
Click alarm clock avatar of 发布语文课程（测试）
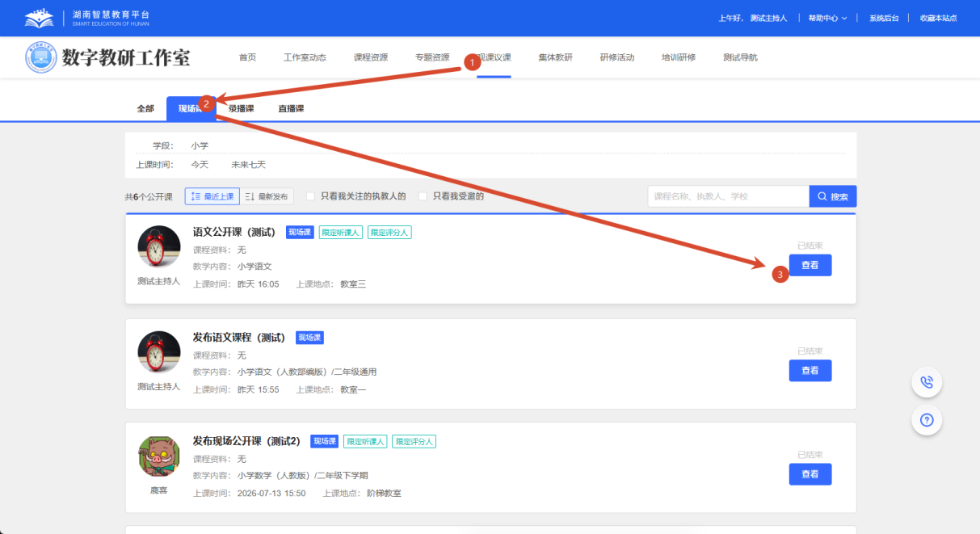[159, 351]
